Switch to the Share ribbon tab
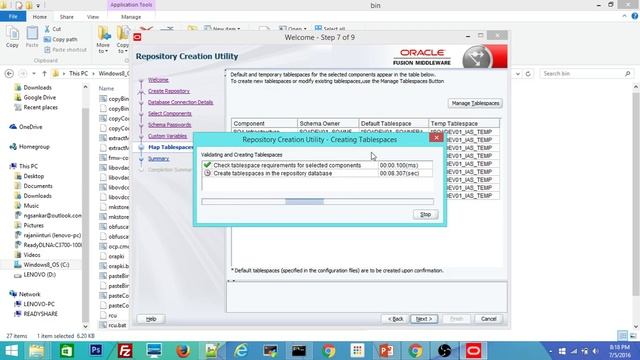This screenshot has height=360, width=640. pos(67,17)
